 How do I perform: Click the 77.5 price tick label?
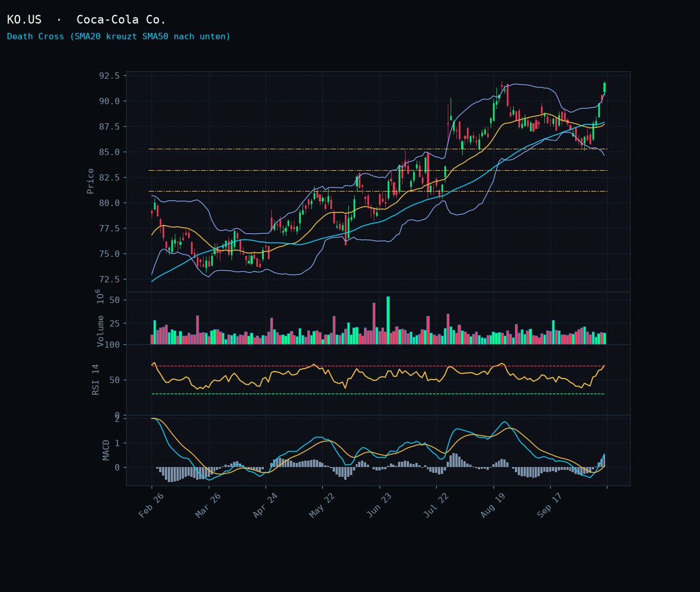coord(109,229)
